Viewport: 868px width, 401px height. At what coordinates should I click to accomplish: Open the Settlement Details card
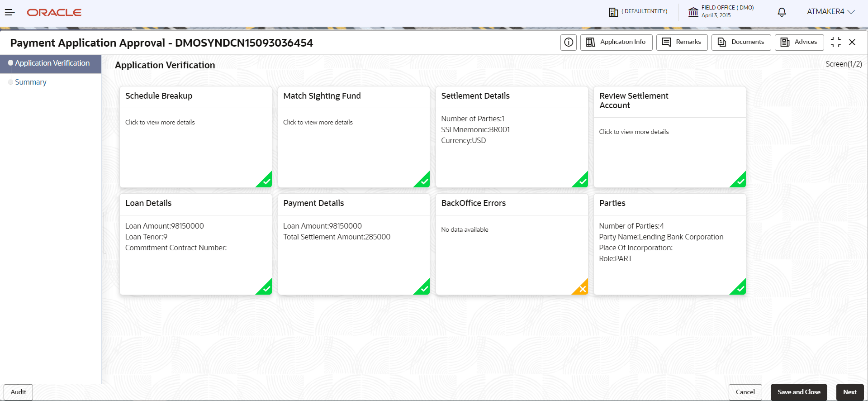[x=512, y=137]
